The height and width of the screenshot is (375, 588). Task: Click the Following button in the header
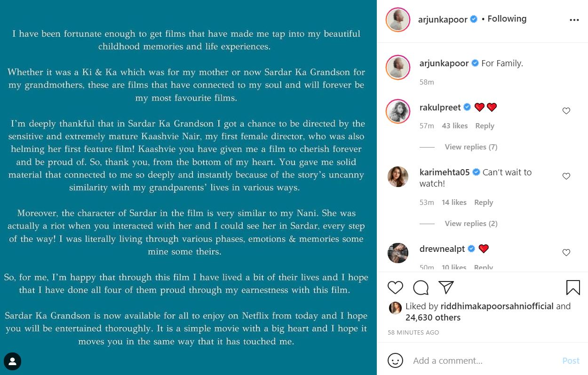click(507, 19)
